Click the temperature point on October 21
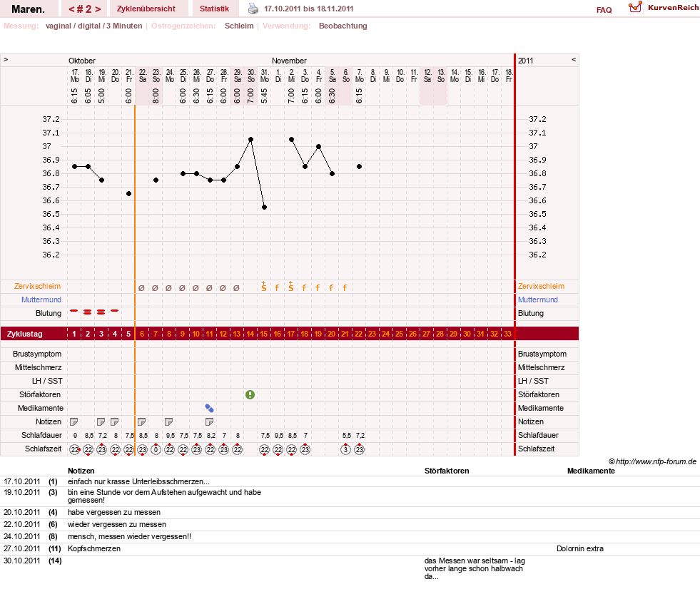Viewport: 700px width, 614px height. (128, 194)
